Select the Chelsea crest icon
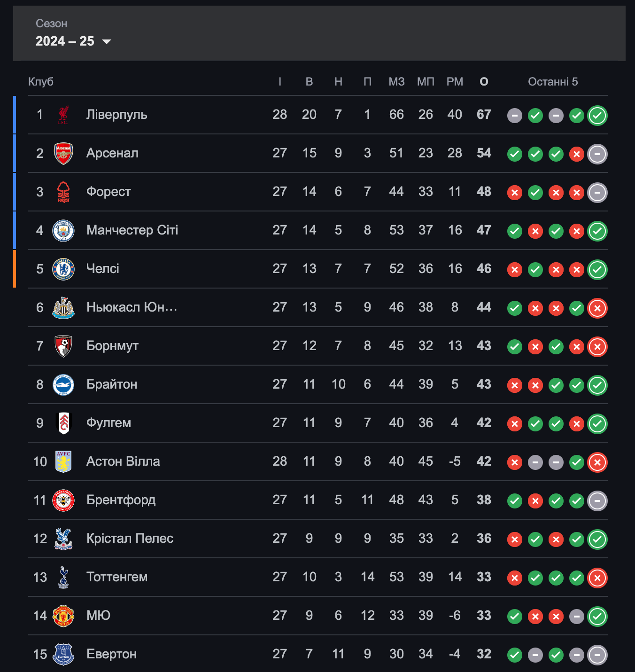 click(63, 269)
